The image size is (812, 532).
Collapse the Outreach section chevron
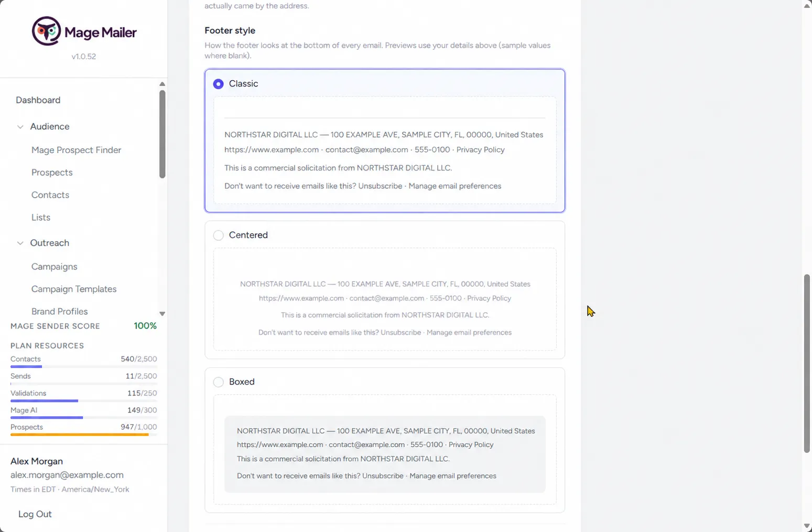(x=20, y=243)
